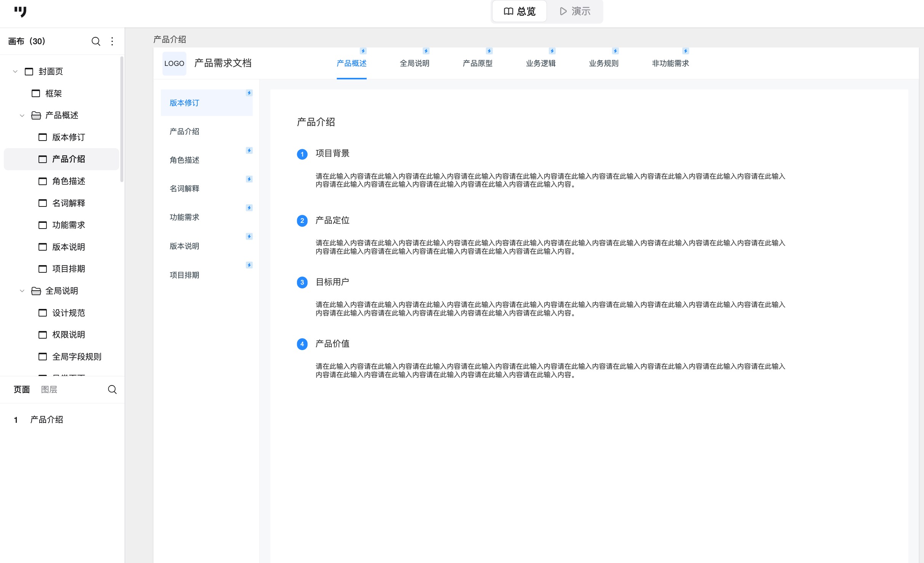
Task: Select 业务逻辑 in top navigation
Action: click(x=540, y=63)
